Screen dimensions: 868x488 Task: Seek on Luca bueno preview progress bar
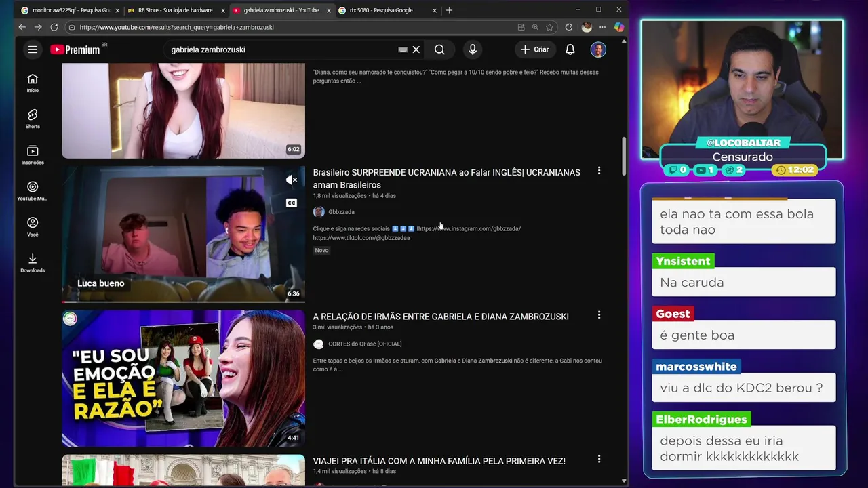click(183, 302)
